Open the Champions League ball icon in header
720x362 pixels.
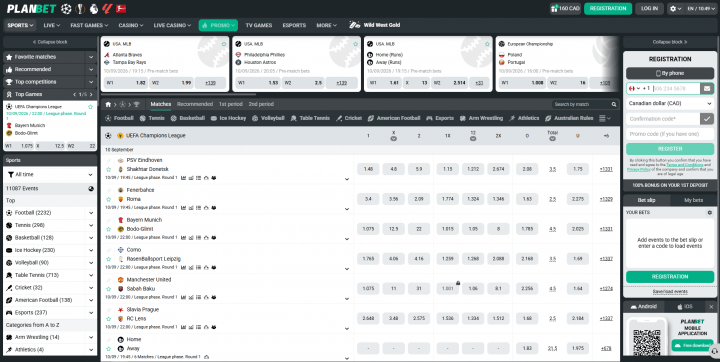pos(66,8)
